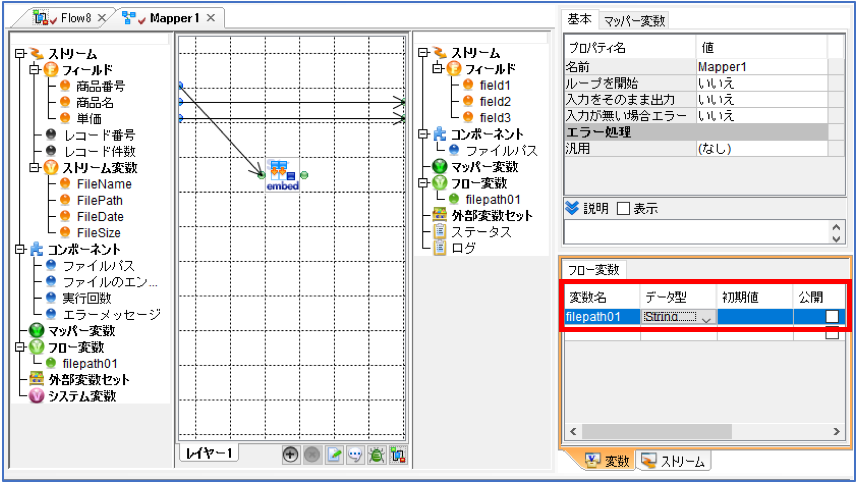
Task: Click left arrow of variable table scrollbar
Action: pos(573,431)
